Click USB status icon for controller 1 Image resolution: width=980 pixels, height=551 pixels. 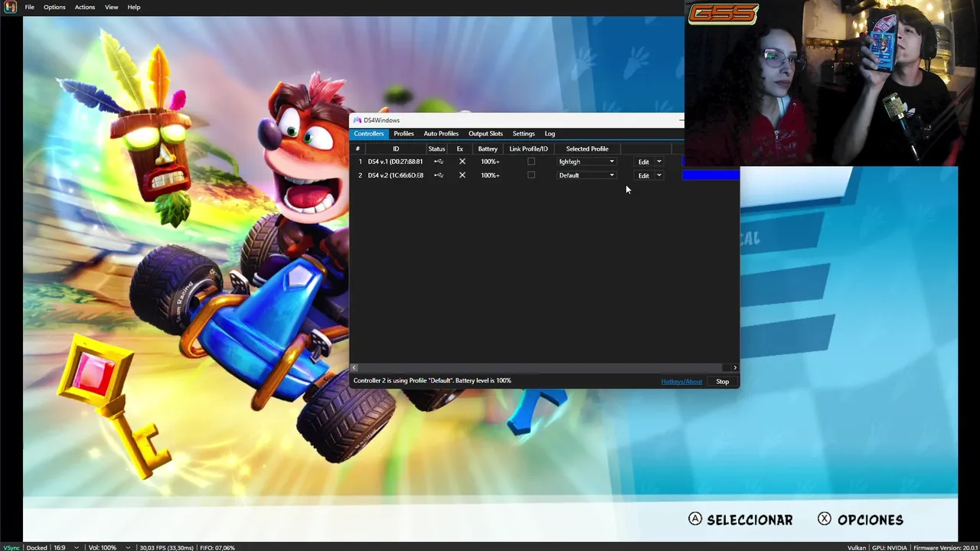pyautogui.click(x=438, y=161)
